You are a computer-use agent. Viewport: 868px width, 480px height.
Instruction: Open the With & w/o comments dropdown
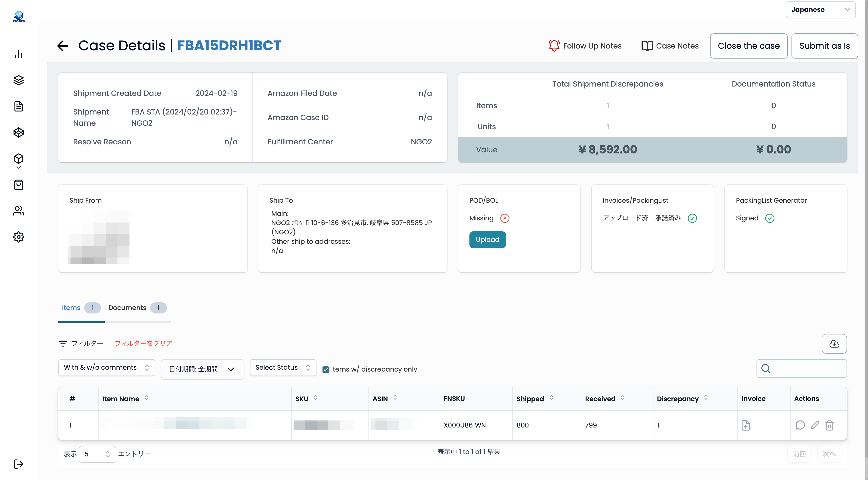pyautogui.click(x=107, y=367)
